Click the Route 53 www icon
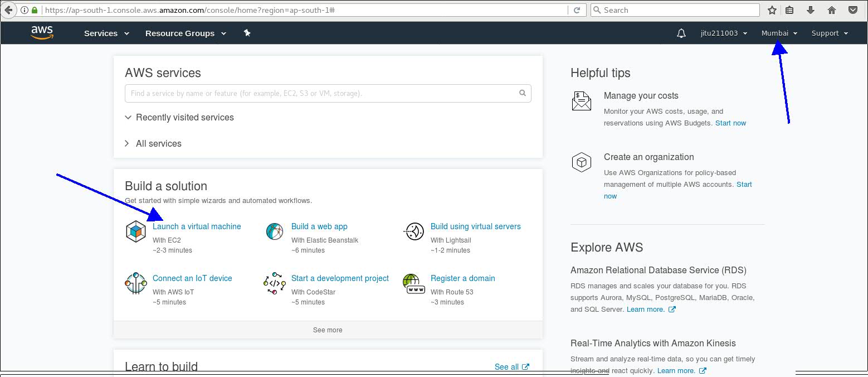Screen dimensions: 868x377 (x=413, y=283)
